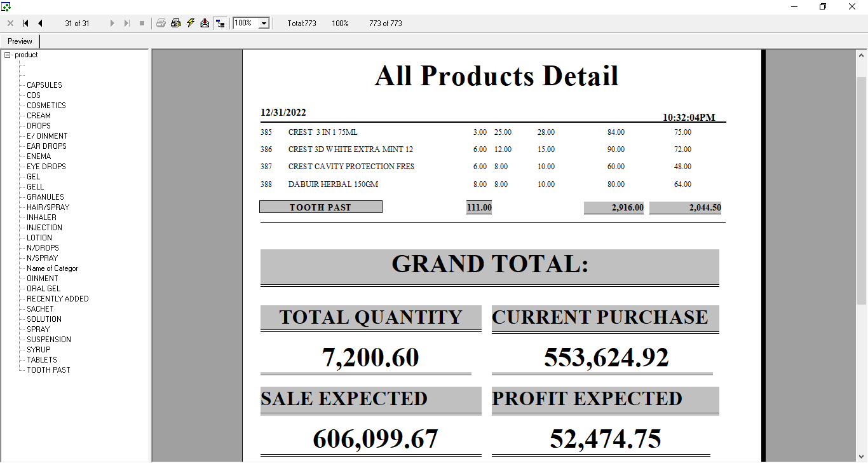Image resolution: width=868 pixels, height=463 pixels.
Task: Select GEL in group tree
Action: pyautogui.click(x=34, y=177)
